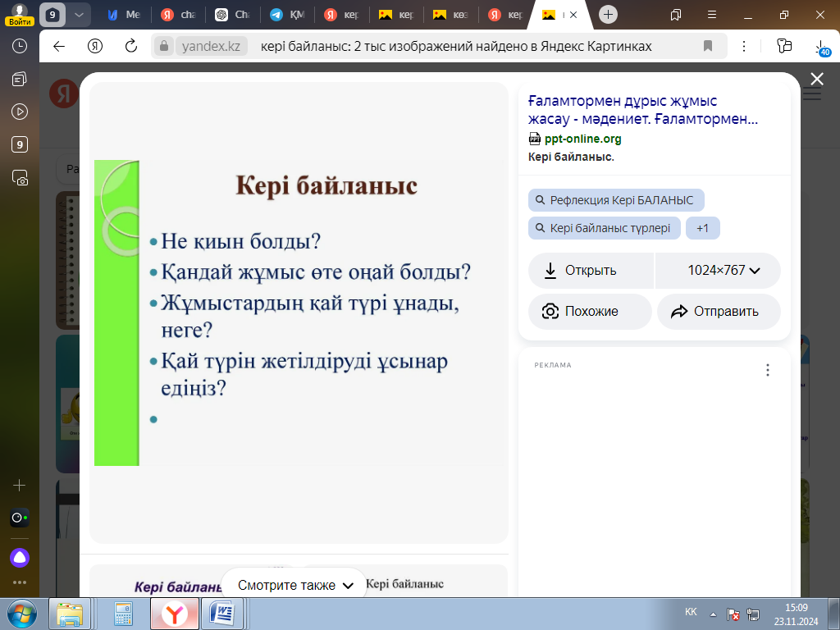Image resolution: width=840 pixels, height=630 pixels.
Task: Expand the tab groups chevron dropdown
Action: coord(79,15)
